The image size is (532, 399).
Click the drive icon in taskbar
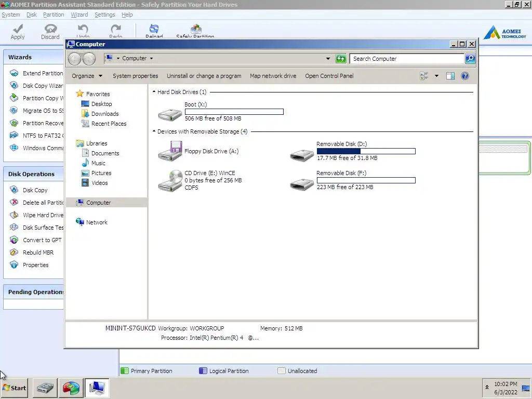coord(45,388)
